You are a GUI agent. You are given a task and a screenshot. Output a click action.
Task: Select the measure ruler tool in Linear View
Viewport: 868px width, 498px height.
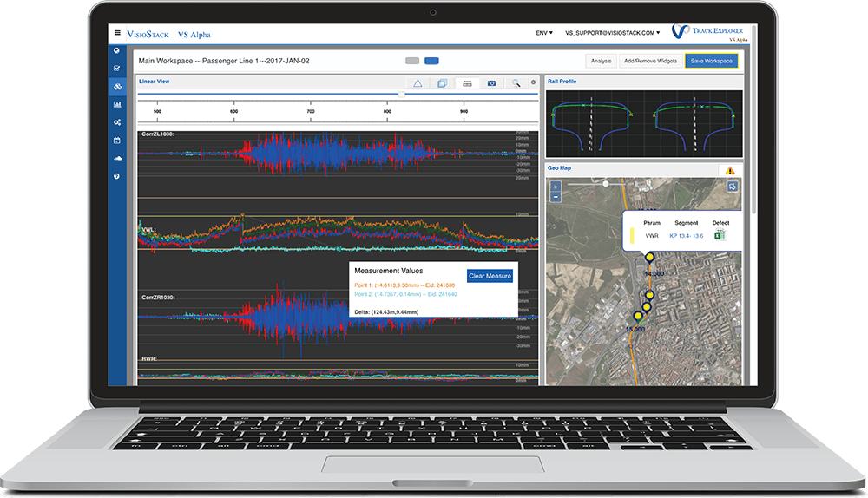(467, 83)
